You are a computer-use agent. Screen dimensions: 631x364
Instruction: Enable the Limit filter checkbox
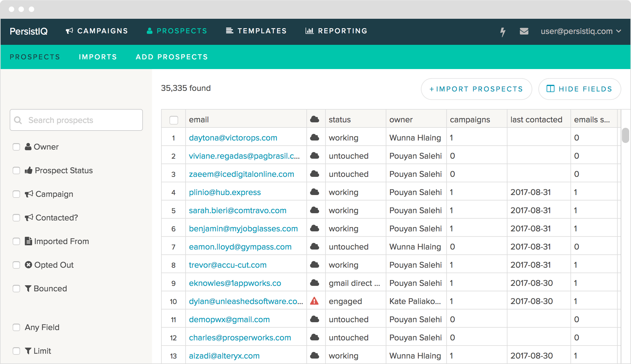16,351
